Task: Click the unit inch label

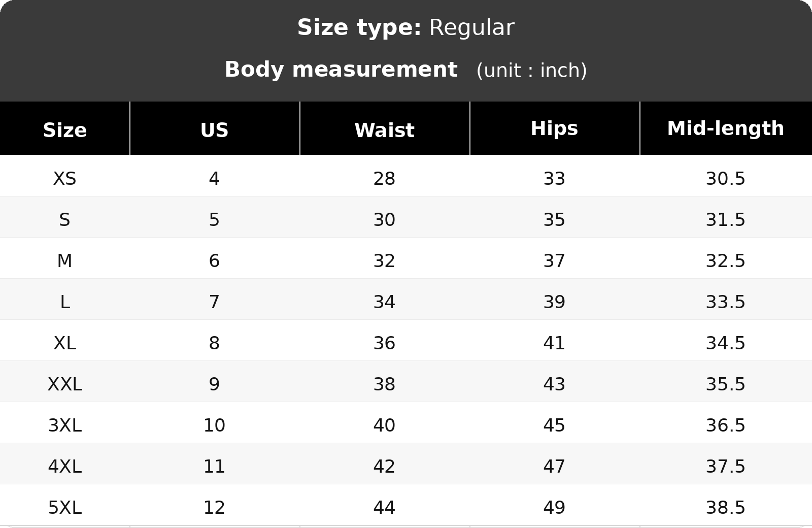Action: click(531, 70)
